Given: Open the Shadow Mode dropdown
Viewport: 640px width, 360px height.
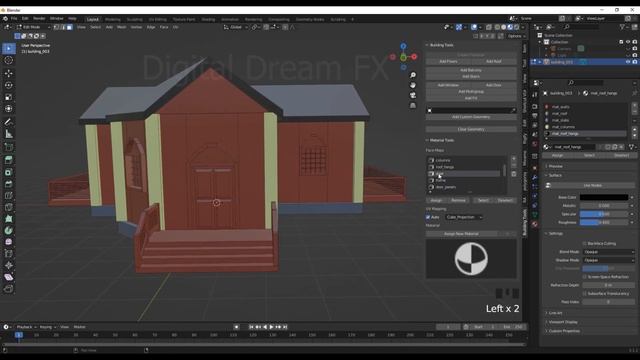Looking at the screenshot, I should coord(609,260).
